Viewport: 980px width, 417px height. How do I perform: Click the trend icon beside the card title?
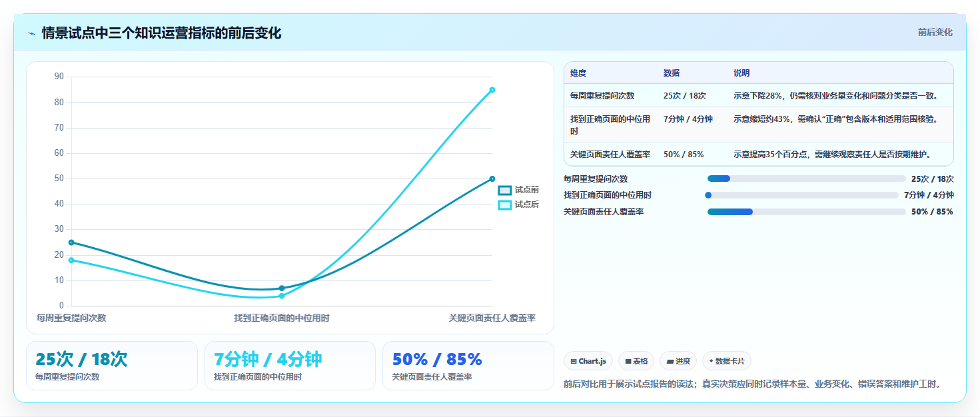click(31, 33)
